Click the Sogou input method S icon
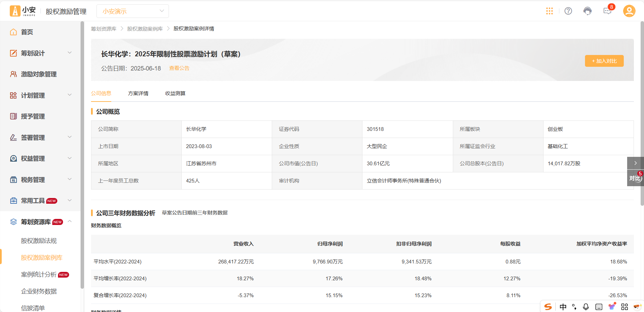 coord(548,307)
